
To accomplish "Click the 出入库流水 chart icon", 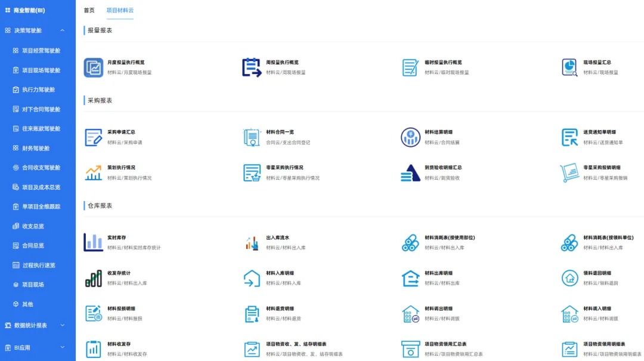I will [252, 241].
